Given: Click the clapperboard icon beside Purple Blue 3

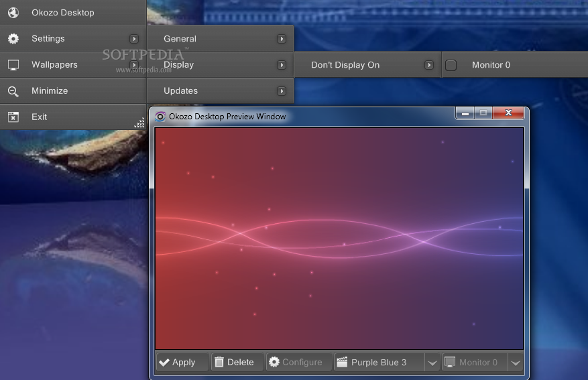Looking at the screenshot, I should click(x=342, y=362).
